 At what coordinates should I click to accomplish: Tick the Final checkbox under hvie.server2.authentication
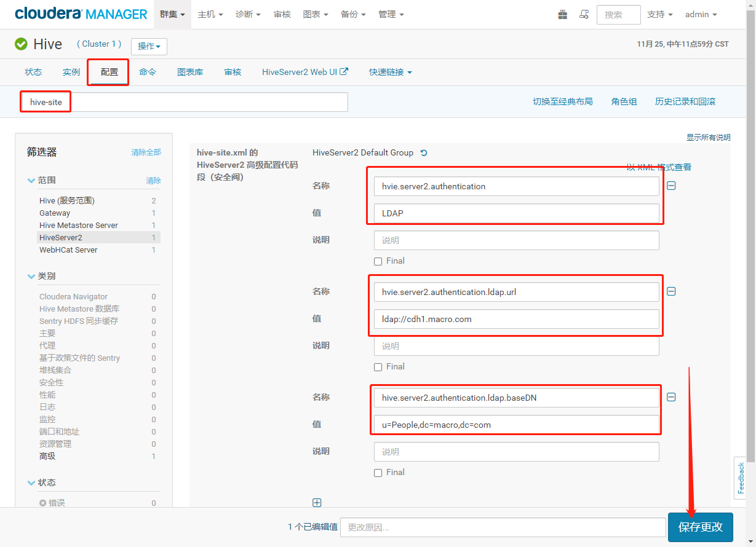pyautogui.click(x=378, y=261)
